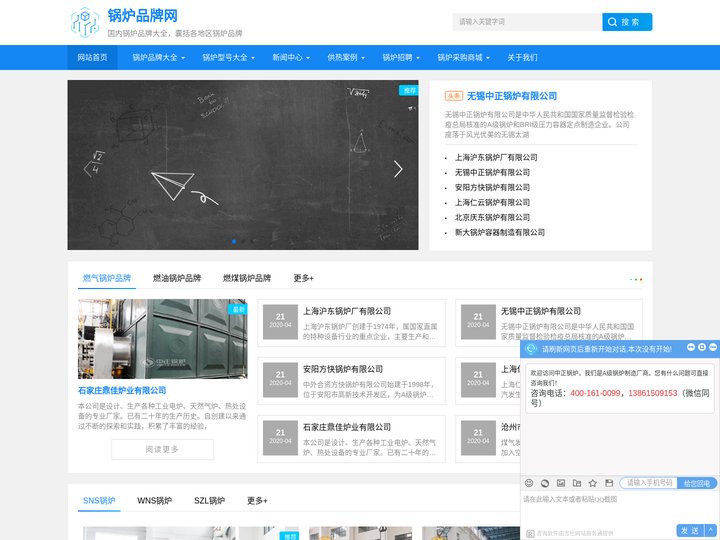Select the first carousel indicator dot
The width and height of the screenshot is (720, 540).
(234, 241)
